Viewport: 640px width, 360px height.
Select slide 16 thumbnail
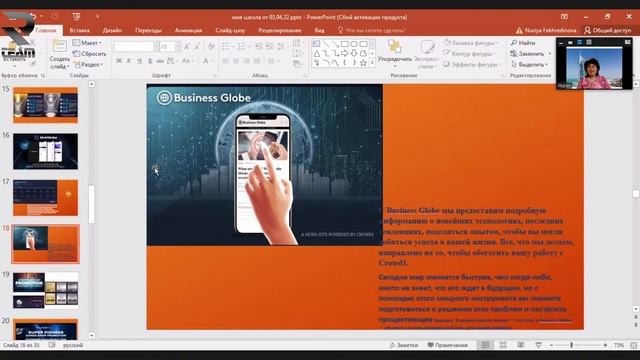(45, 151)
